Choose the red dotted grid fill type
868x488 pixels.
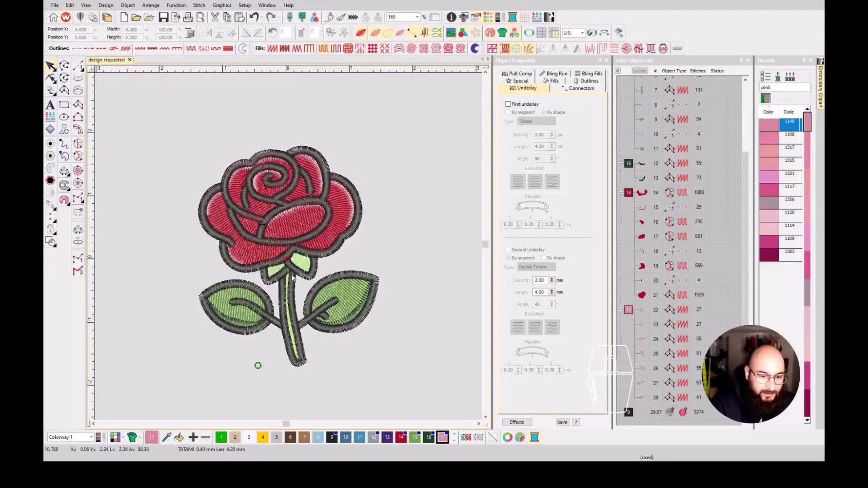point(373,48)
